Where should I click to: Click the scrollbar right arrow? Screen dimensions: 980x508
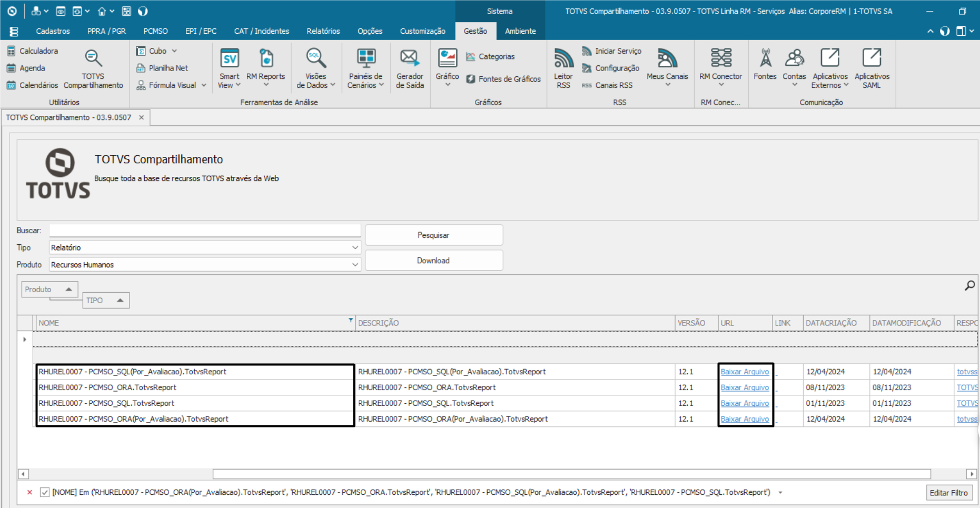(971, 474)
